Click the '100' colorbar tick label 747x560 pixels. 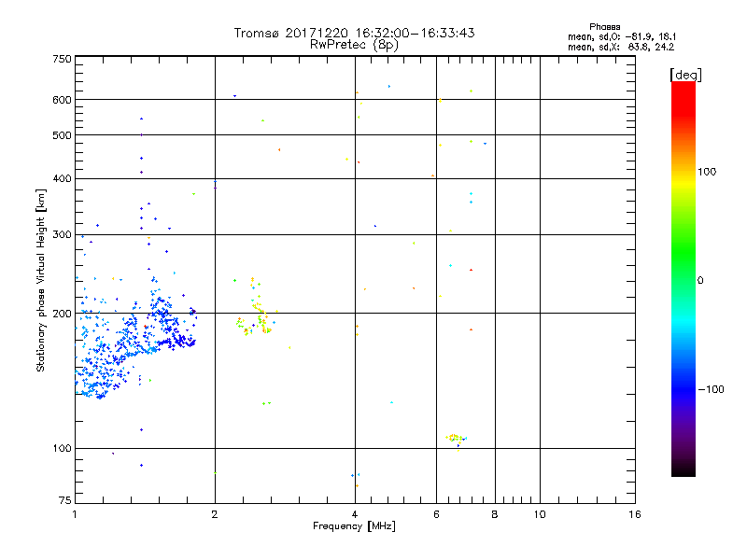707,172
